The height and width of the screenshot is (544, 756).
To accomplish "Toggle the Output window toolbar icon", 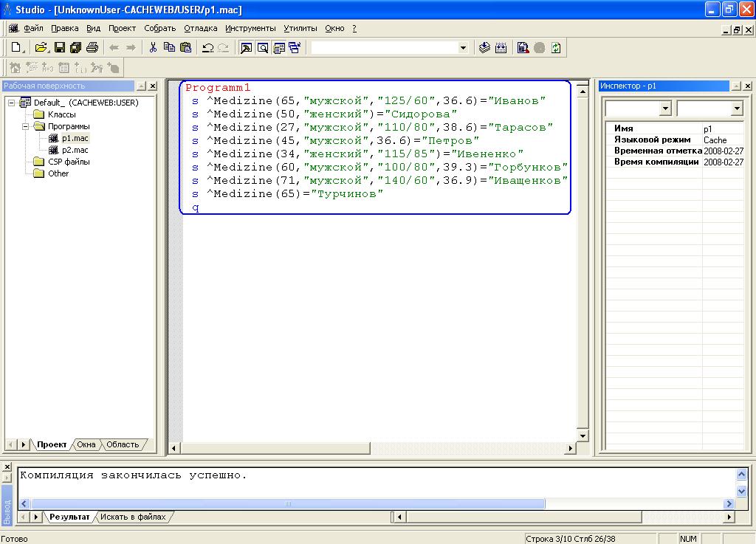I will 278,48.
